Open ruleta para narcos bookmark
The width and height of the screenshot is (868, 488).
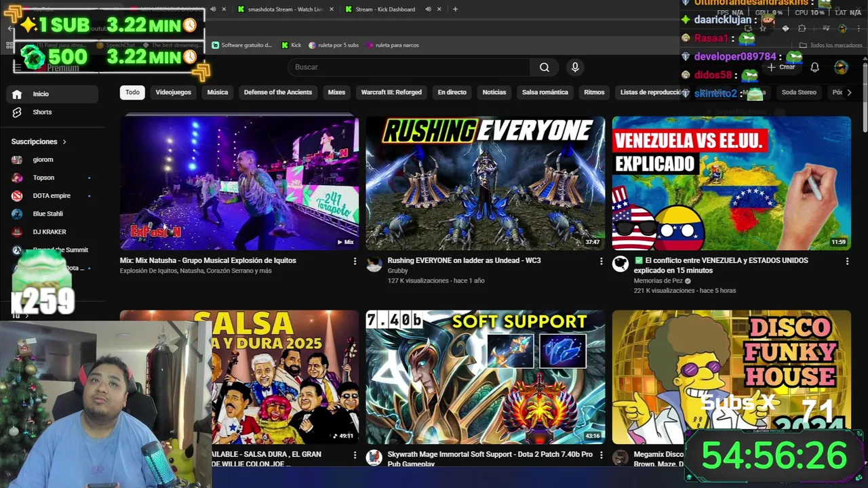click(x=393, y=45)
